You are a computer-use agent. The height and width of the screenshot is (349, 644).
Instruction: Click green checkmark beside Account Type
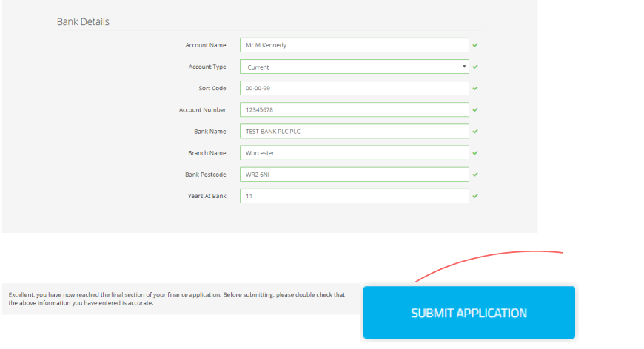(x=475, y=67)
